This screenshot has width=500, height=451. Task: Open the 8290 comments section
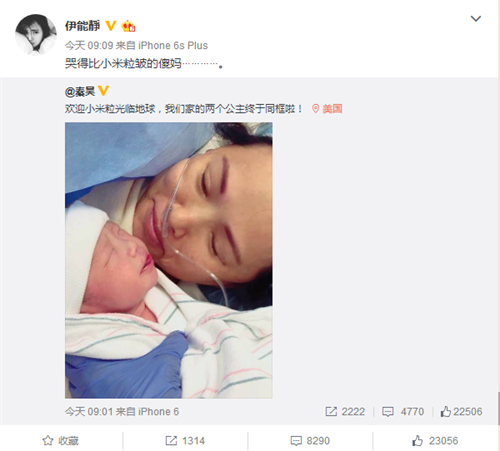pos(310,441)
